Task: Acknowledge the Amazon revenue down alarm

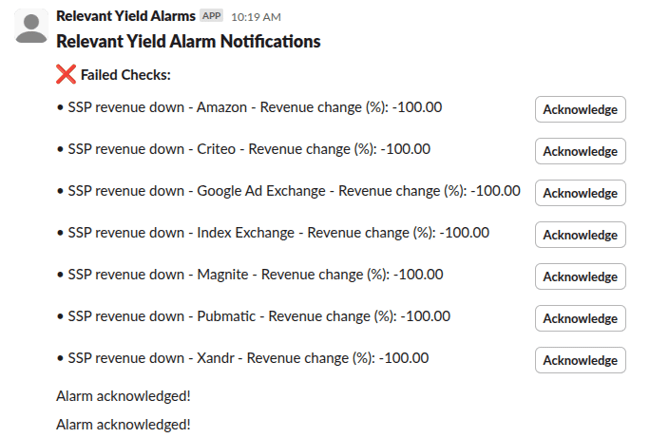Action: tap(580, 109)
